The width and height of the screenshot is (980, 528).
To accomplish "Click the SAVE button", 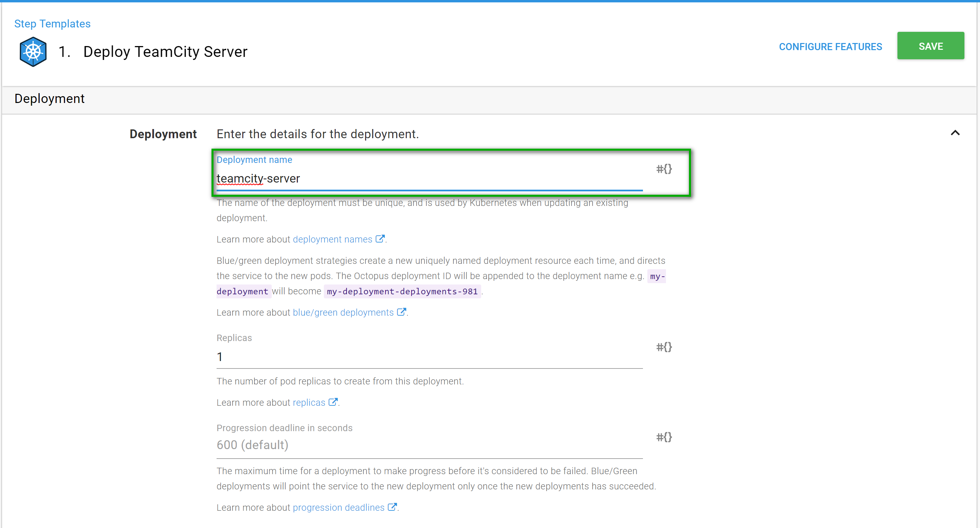I will point(931,46).
